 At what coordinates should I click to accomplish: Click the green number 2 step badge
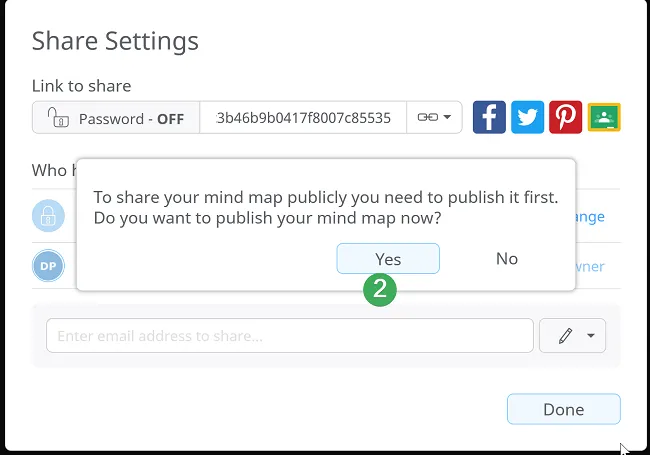(x=379, y=290)
